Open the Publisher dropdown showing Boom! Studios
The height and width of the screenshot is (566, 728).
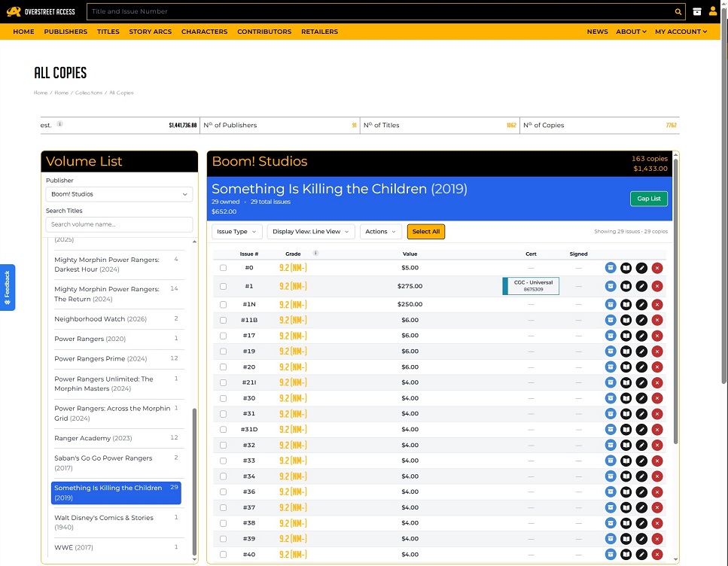pyautogui.click(x=119, y=194)
